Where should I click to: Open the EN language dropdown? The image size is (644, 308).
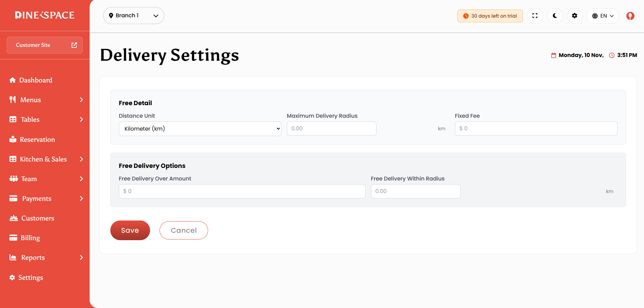click(x=603, y=16)
